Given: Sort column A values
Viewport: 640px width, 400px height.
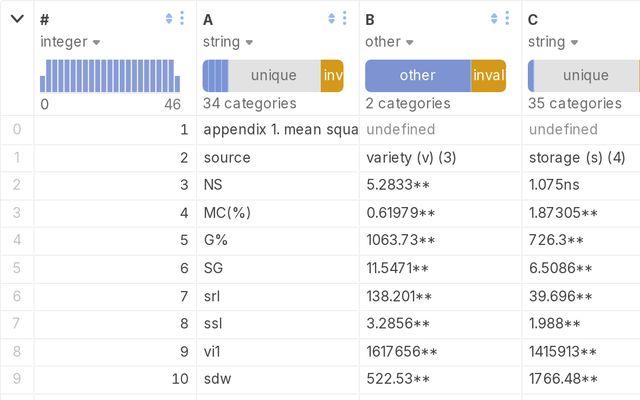Looking at the screenshot, I should coord(331,19).
